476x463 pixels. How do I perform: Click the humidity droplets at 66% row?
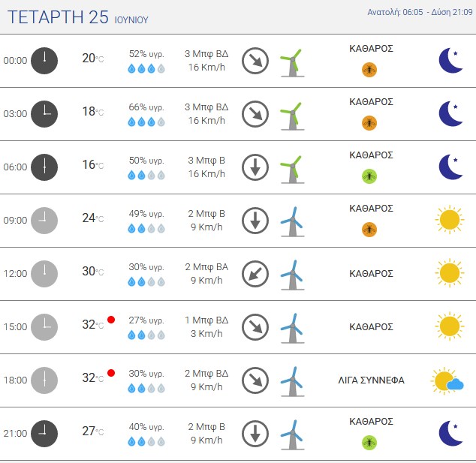(146, 122)
